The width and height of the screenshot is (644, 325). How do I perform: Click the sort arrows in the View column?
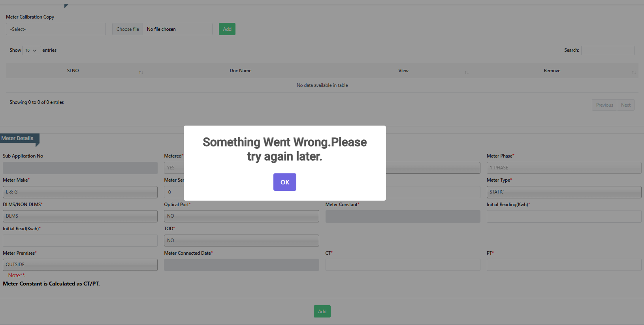point(467,72)
